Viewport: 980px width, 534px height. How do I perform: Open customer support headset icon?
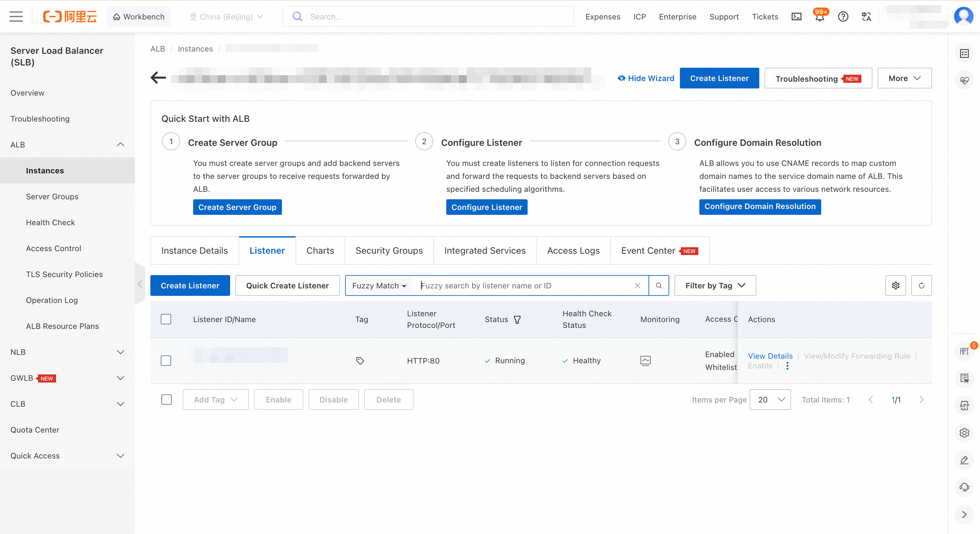coord(964,487)
